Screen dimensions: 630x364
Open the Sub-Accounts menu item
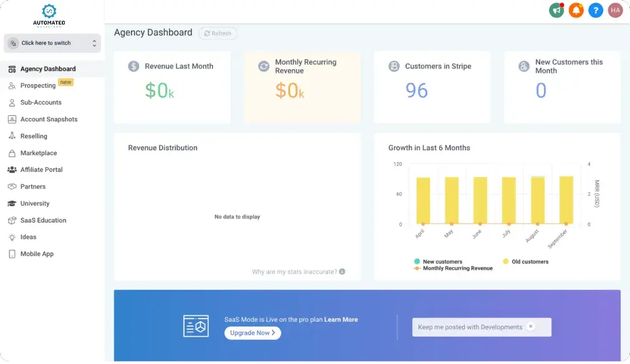click(41, 102)
